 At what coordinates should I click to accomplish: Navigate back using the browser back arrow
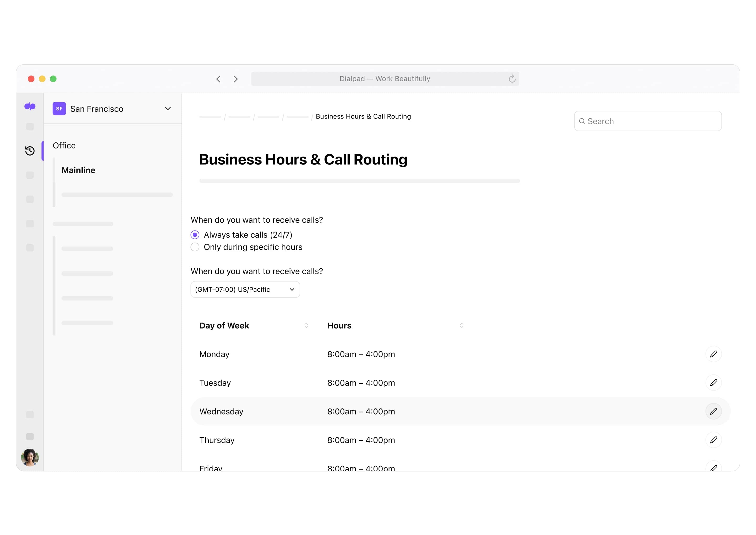pyautogui.click(x=218, y=79)
